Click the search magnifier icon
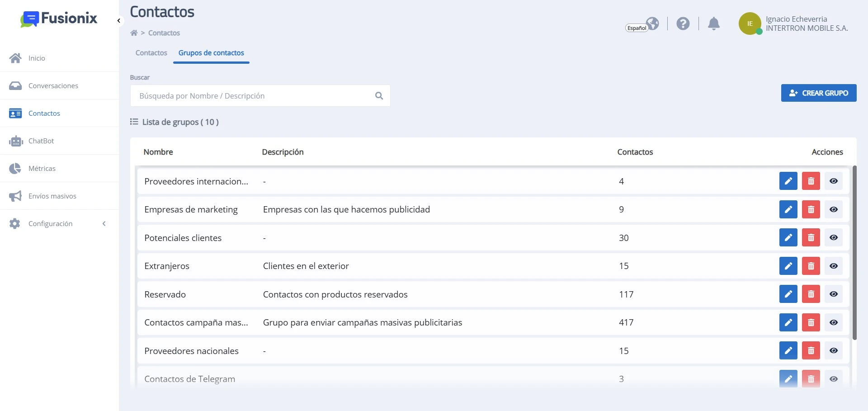Screen dimensions: 868x411 [379, 96]
